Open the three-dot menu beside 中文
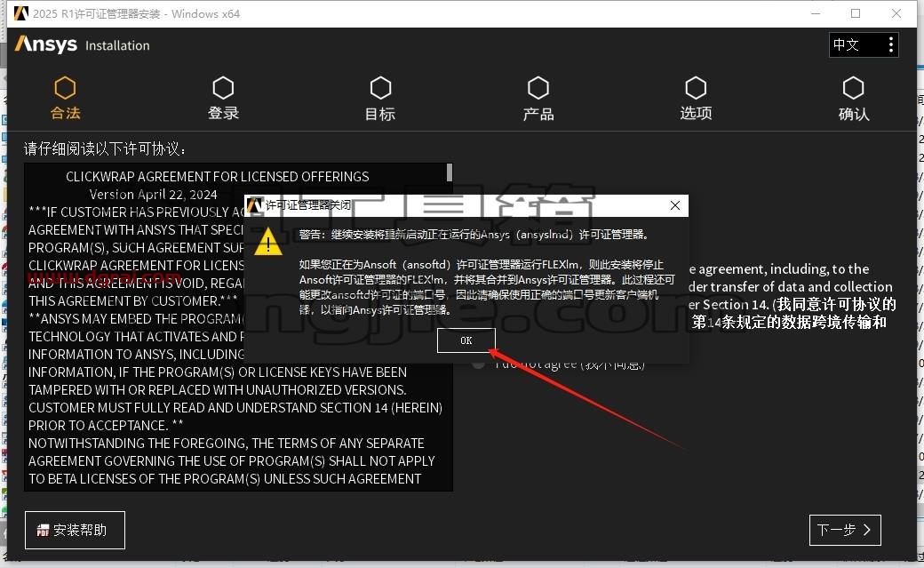Viewport: 924px width, 568px height. 891,44
